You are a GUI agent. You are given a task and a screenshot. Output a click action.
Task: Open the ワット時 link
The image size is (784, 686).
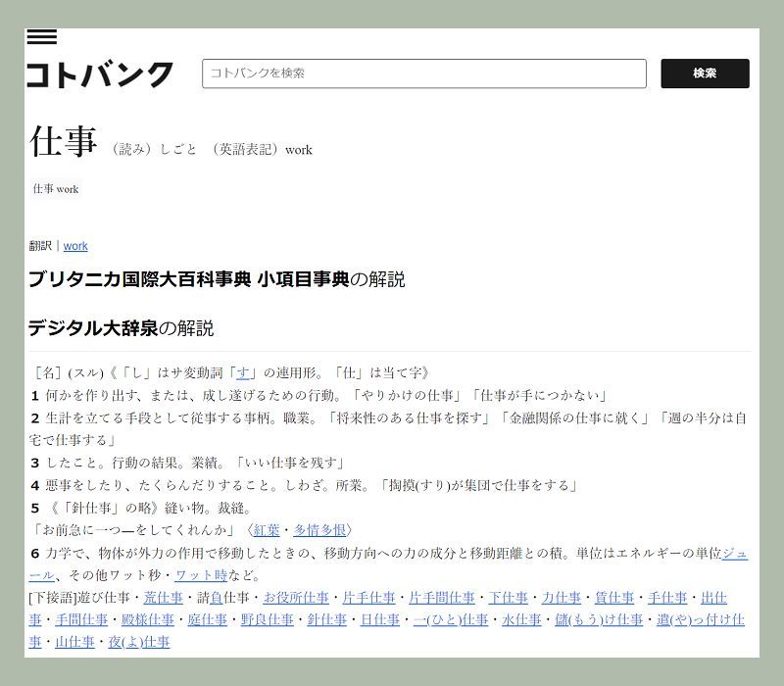tap(201, 575)
